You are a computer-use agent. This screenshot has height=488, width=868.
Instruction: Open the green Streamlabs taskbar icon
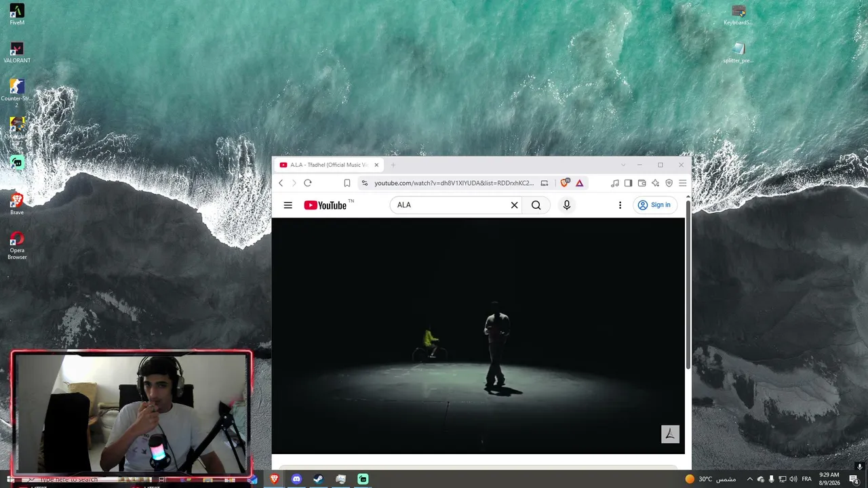[363, 479]
